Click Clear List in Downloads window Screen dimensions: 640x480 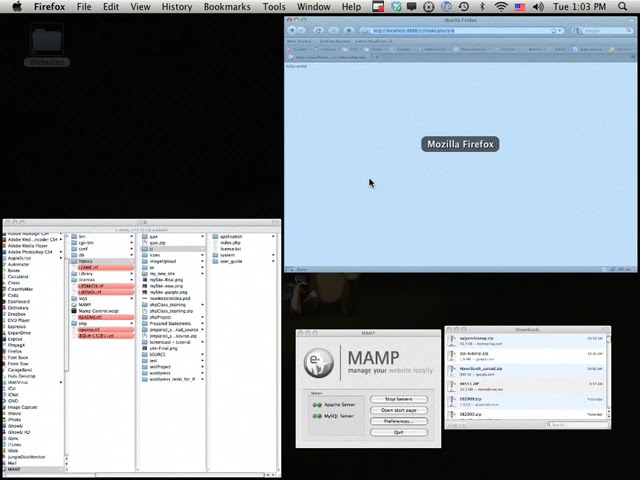coord(457,425)
